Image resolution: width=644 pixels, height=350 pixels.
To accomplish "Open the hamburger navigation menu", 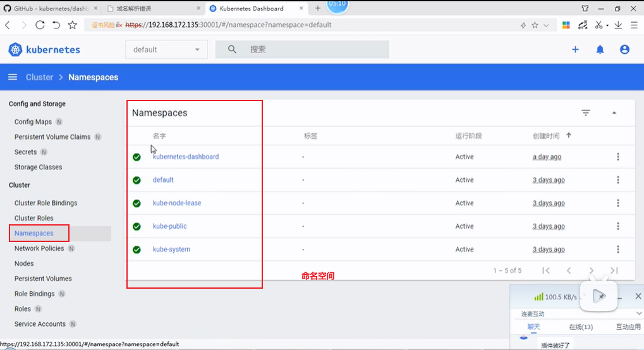I will 13,77.
